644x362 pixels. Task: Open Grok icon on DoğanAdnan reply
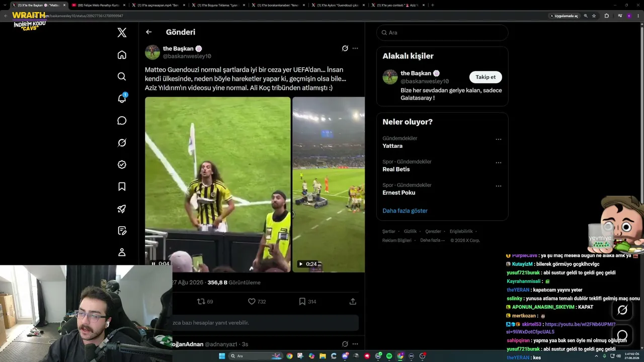(x=345, y=344)
